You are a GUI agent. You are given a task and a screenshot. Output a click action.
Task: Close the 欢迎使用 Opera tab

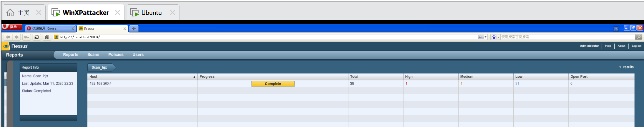73,29
